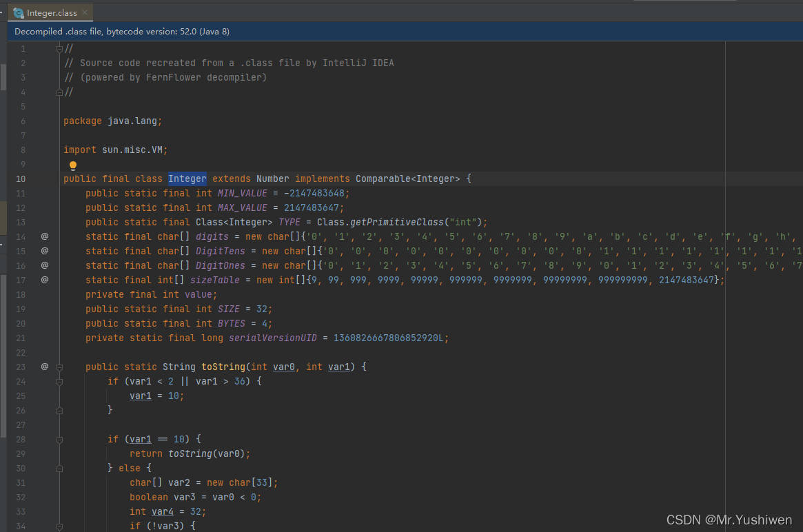Click the BYTES constant on line 20
The image size is (803, 532).
[231, 324]
